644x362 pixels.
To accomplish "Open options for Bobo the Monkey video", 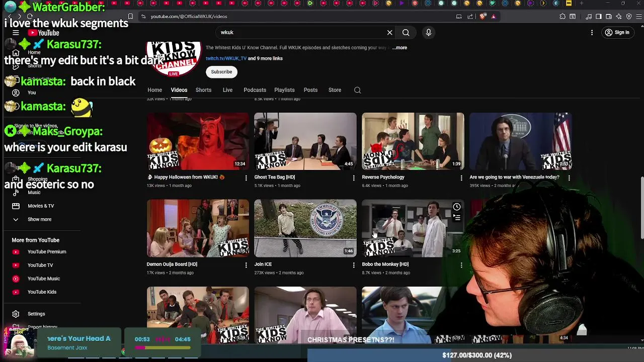I will pos(461,264).
